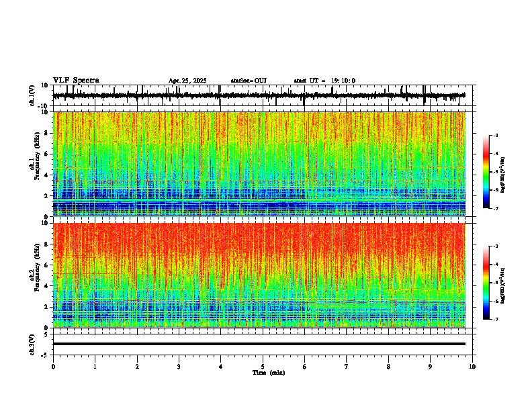Viewport: 532px width, 411px height.
Task: Click the start UT 19:10:0 label
Action: (324, 81)
